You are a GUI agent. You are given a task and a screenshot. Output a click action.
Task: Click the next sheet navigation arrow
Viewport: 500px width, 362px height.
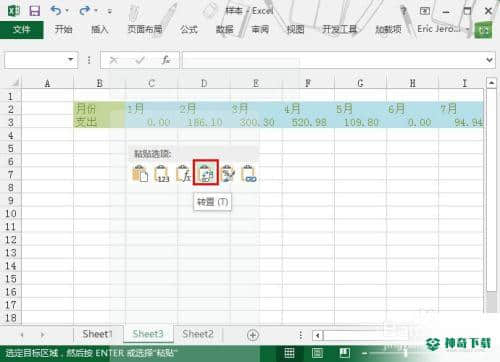coord(42,334)
